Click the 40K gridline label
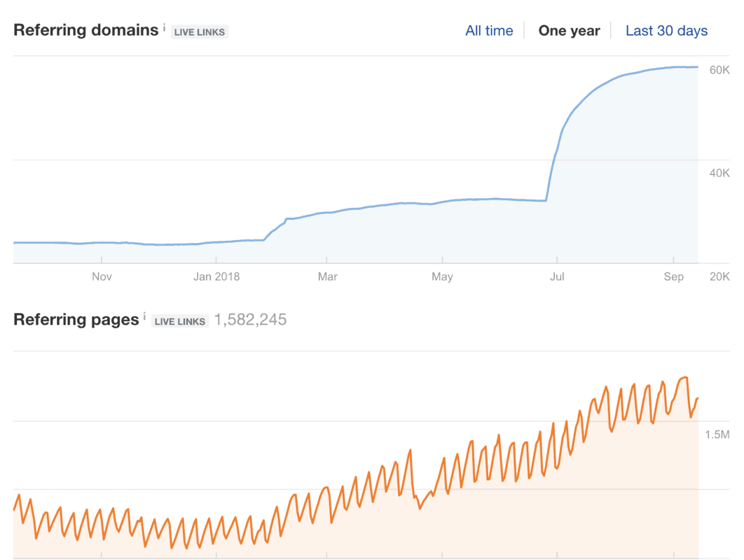Image resolution: width=744 pixels, height=560 pixels. pos(719,173)
